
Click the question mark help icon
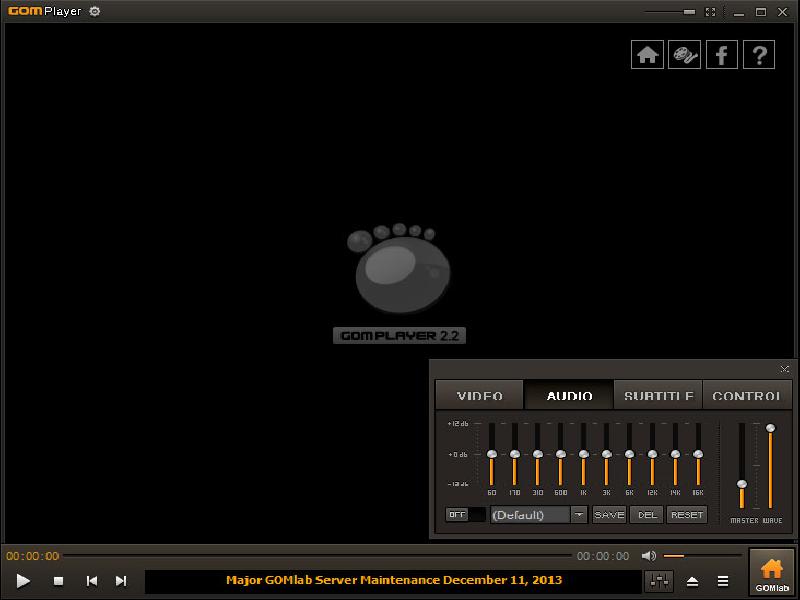pos(759,55)
